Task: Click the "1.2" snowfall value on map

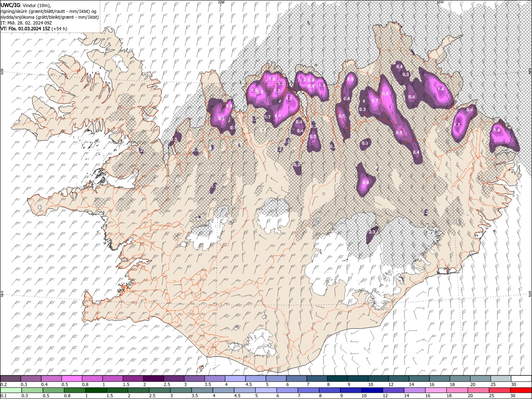Action: (x=303, y=80)
